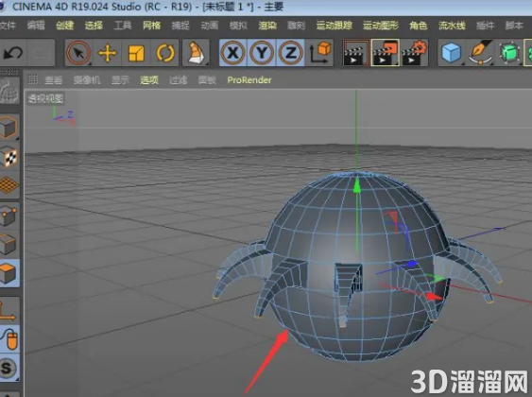Add a Cube primitive object
The height and width of the screenshot is (397, 532).
pyautogui.click(x=452, y=53)
